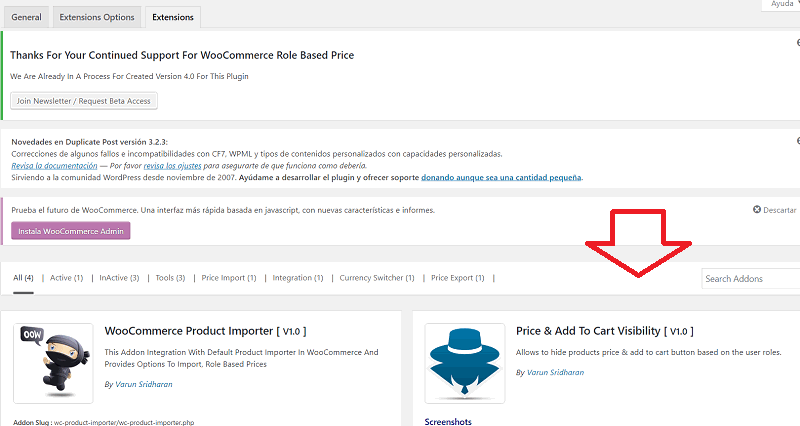Select the Price Import (1) filter
800x426 pixels.
[229, 278]
